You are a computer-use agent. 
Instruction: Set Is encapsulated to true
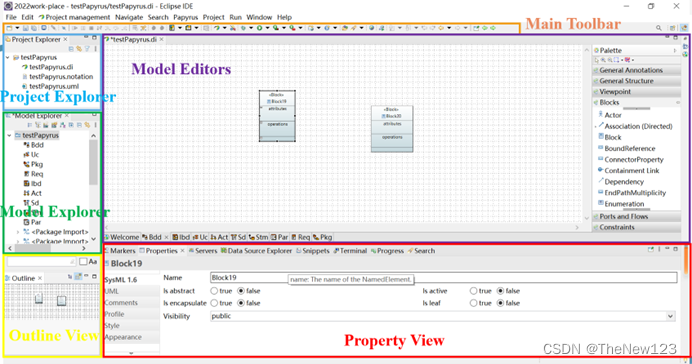[214, 303]
